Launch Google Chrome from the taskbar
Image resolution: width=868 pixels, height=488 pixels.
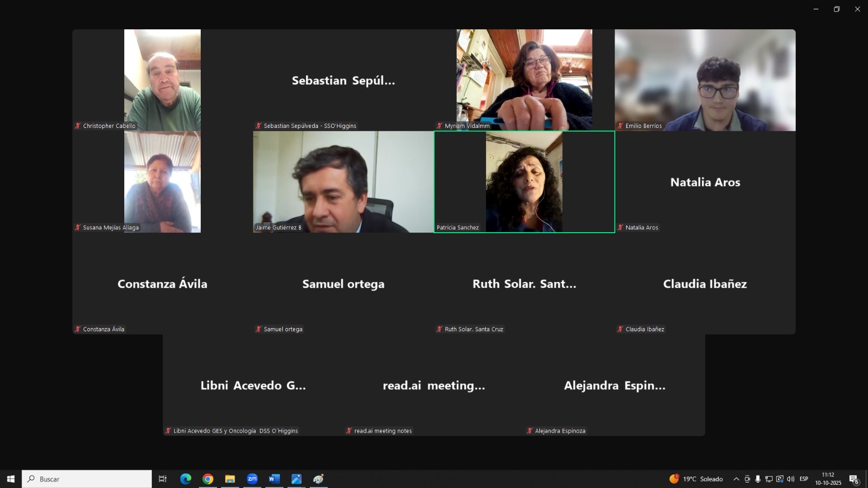[208, 479]
